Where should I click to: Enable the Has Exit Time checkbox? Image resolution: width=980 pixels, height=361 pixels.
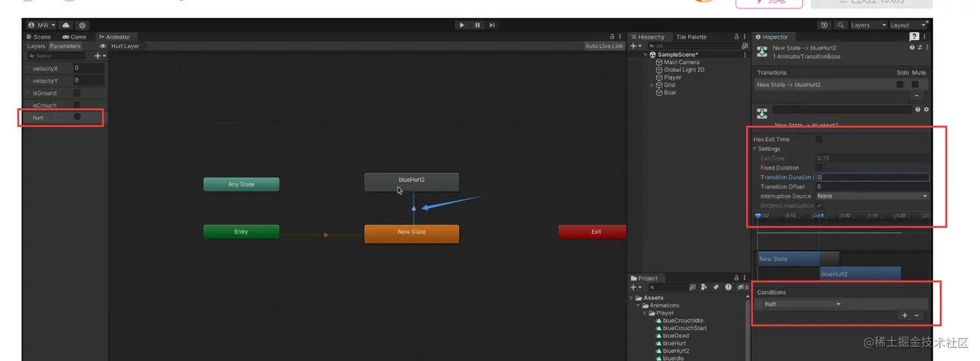[x=819, y=139]
